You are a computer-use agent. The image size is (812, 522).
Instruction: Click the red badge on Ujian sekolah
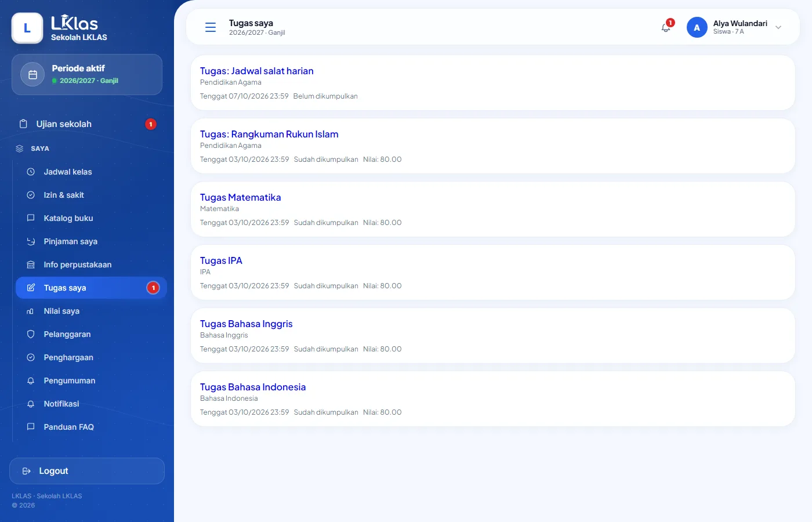tap(151, 124)
